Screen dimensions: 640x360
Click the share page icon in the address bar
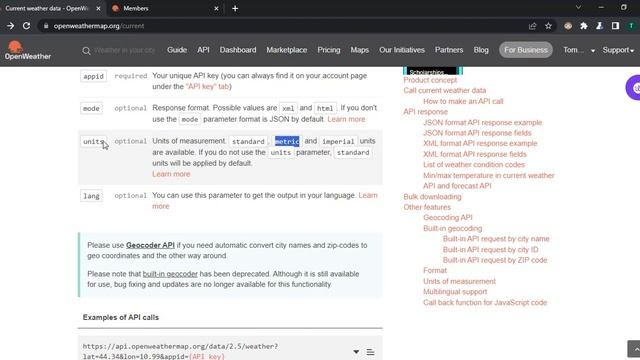(532, 26)
